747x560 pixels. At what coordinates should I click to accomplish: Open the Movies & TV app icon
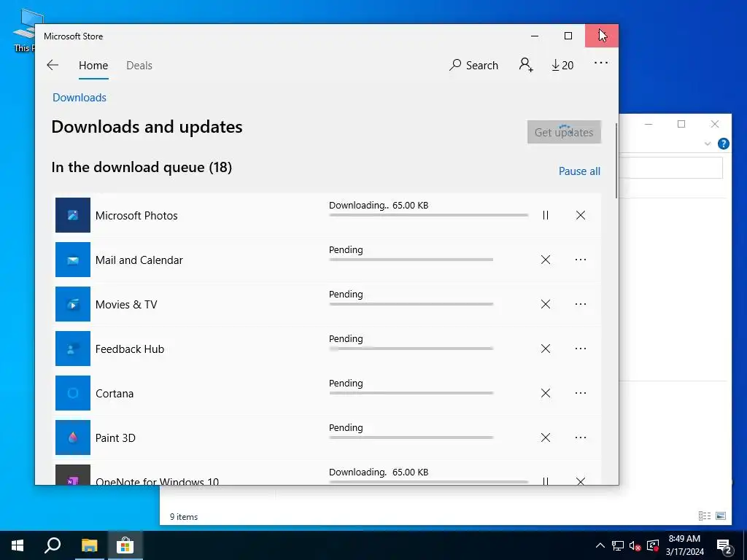pos(73,304)
